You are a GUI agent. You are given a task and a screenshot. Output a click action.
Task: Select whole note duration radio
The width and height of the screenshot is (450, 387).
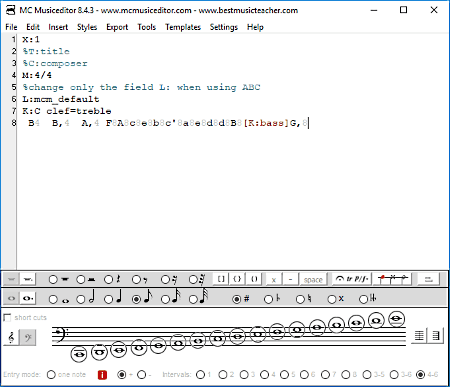(53, 299)
